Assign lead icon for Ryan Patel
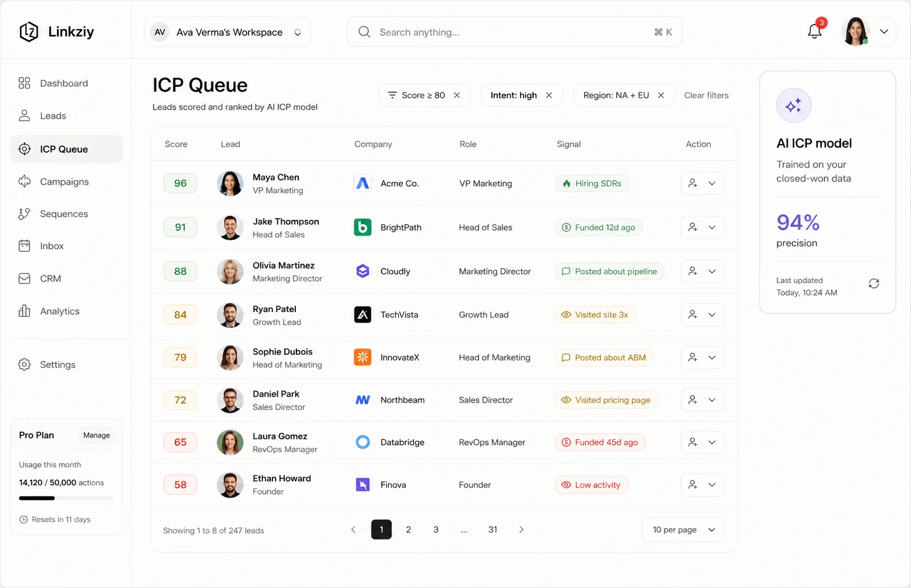Image resolution: width=911 pixels, height=588 pixels. click(693, 315)
